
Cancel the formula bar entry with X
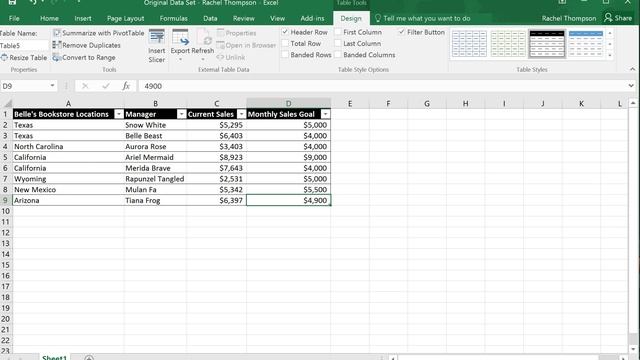85,86
